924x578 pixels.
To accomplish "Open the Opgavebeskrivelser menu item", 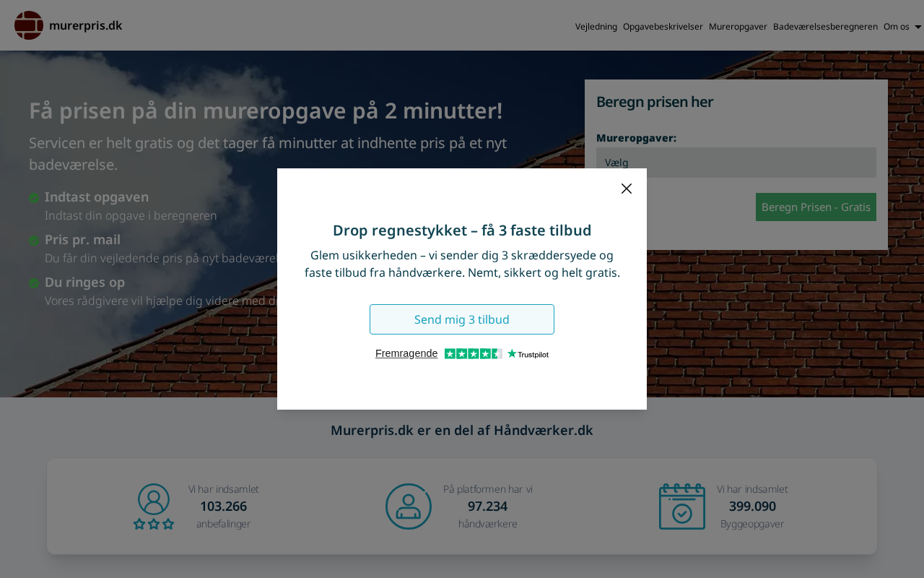I will tap(663, 27).
